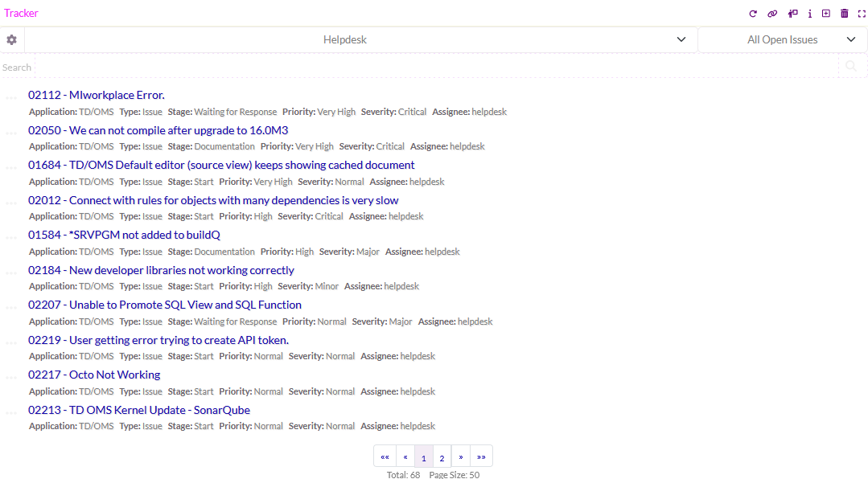Screen dimensions: 868x479
Task: Open the info icon
Action: (x=809, y=14)
